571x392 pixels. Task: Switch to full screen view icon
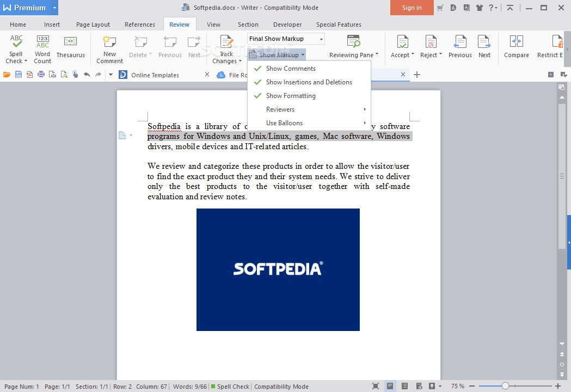376,386
